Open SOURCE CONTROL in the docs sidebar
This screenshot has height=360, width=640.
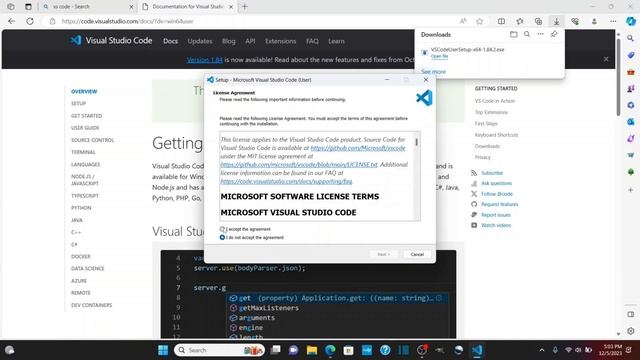coord(93,140)
